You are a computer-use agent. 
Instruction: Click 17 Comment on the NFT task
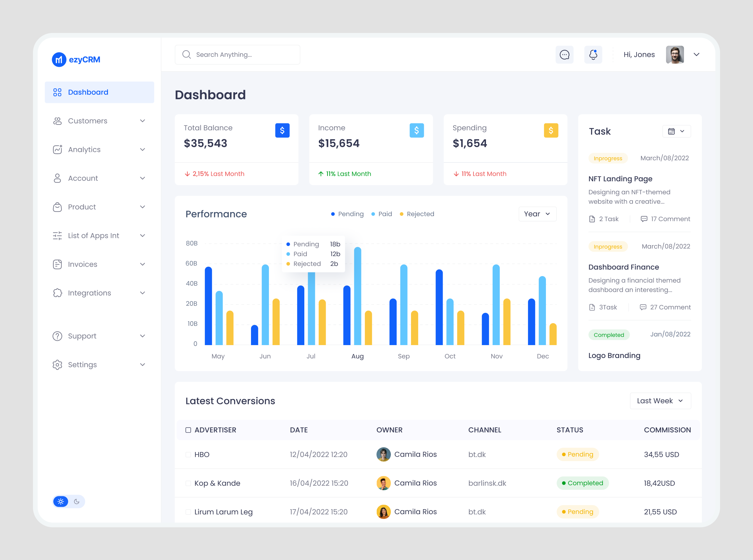[x=665, y=219]
